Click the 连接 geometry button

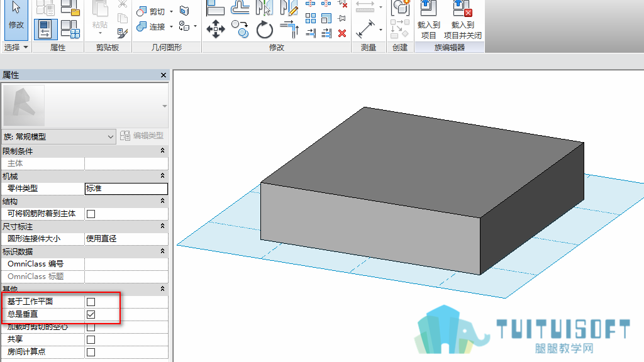pyautogui.click(x=151, y=26)
